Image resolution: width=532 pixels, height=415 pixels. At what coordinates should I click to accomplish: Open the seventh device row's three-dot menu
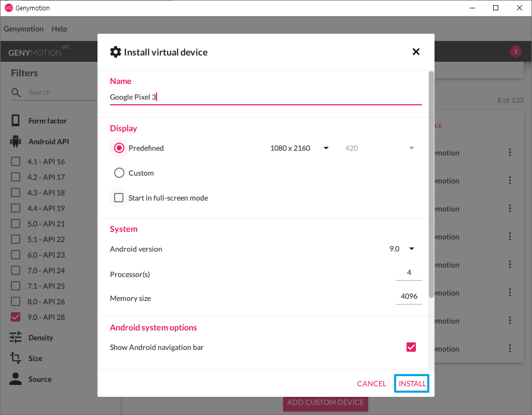pyautogui.click(x=510, y=320)
